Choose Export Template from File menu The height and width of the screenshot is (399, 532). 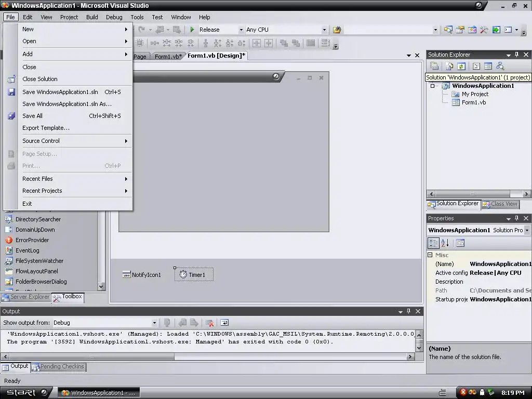pos(75,128)
